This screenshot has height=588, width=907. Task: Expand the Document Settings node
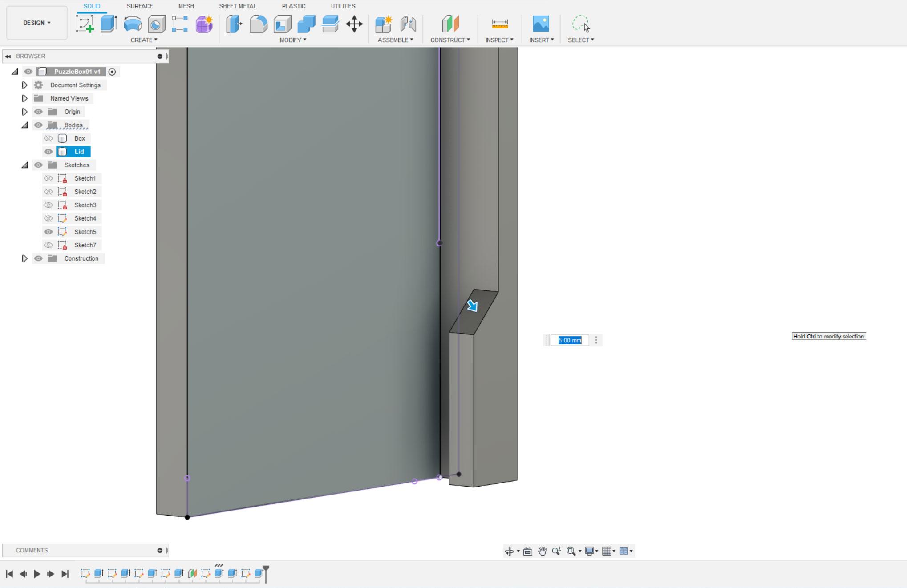point(25,85)
